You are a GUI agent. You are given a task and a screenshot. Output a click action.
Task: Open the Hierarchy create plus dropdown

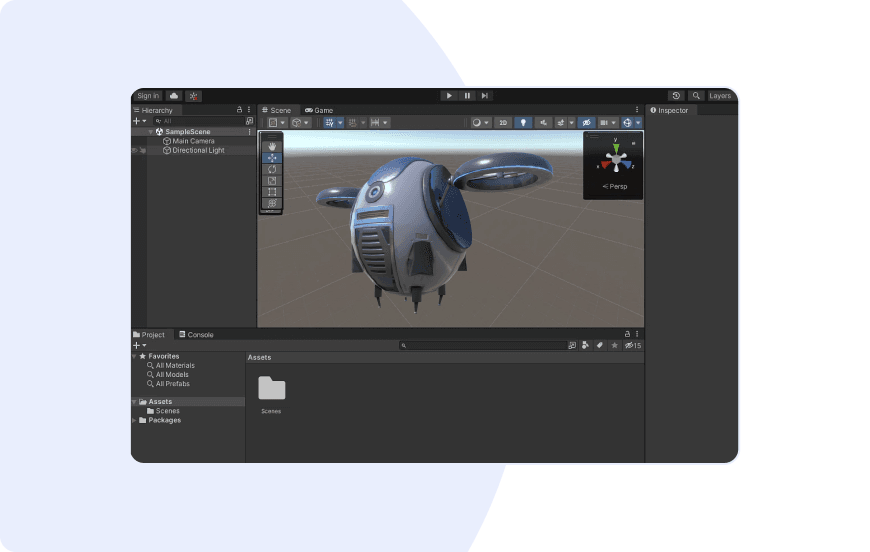tap(140, 121)
